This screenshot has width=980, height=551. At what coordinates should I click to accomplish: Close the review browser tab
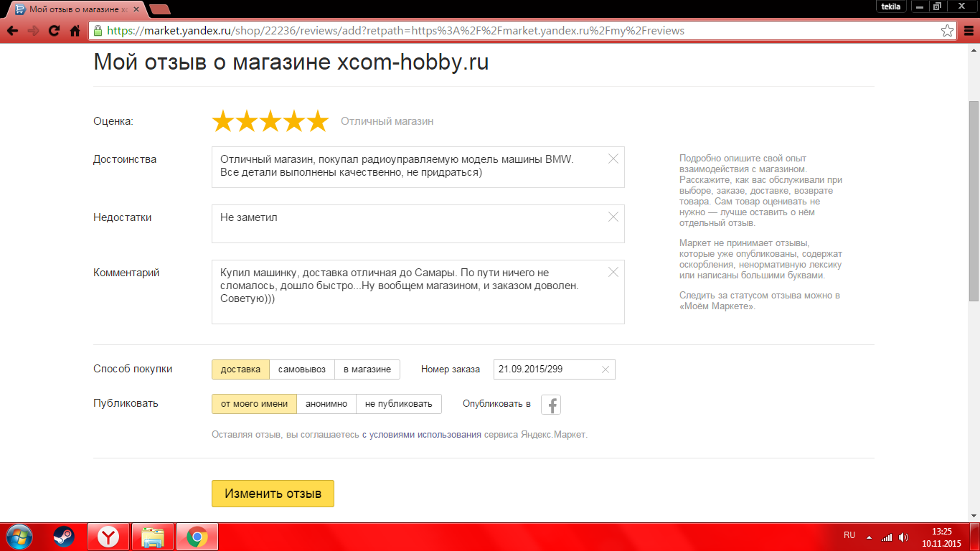click(136, 9)
